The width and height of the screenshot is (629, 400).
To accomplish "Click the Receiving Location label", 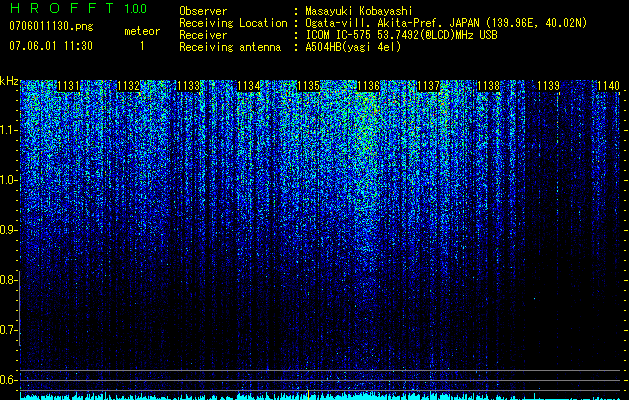I will [233, 23].
